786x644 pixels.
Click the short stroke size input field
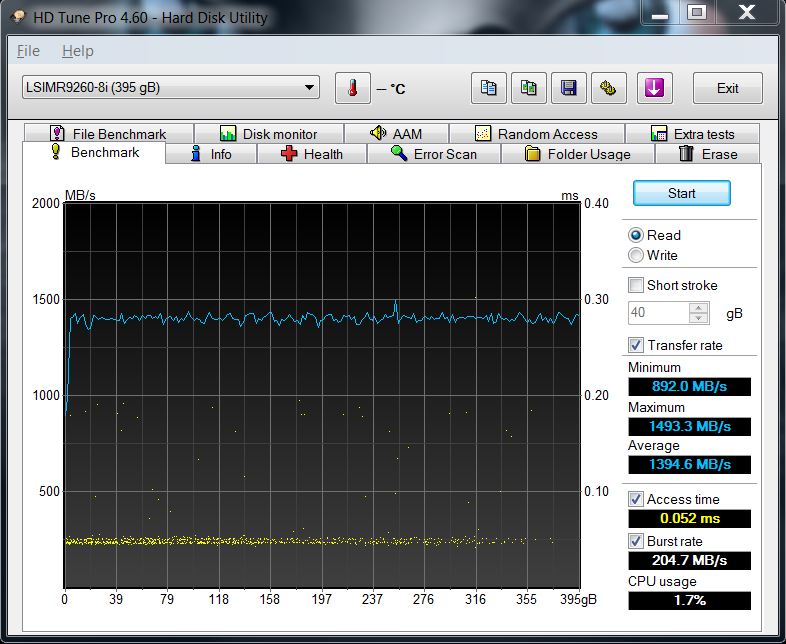click(x=657, y=313)
